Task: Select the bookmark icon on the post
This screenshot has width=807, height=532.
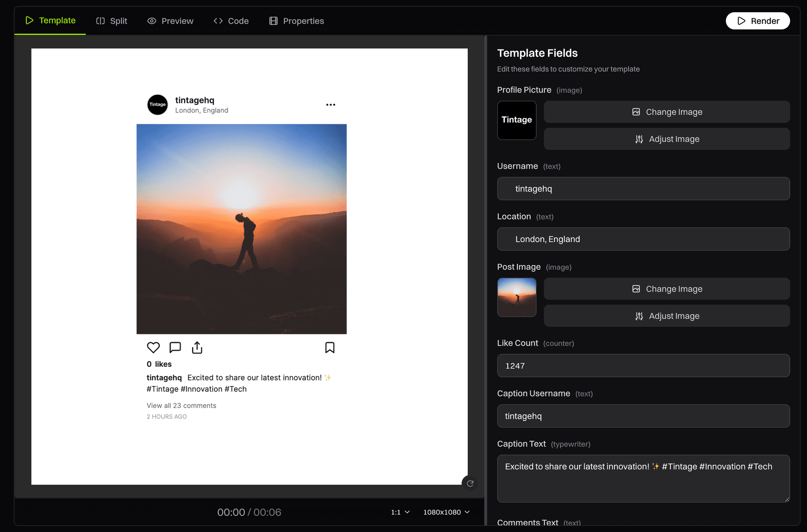Action: tap(330, 348)
